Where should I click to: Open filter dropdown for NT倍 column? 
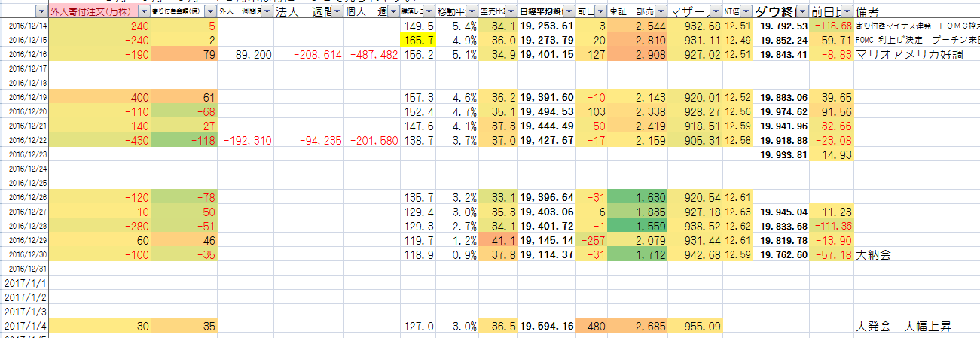point(746,12)
